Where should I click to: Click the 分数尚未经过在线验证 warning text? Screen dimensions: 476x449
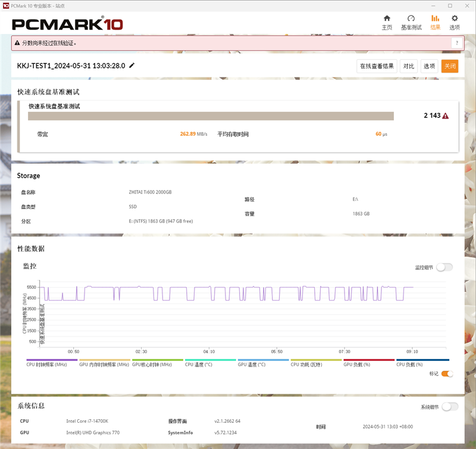[x=49, y=43]
